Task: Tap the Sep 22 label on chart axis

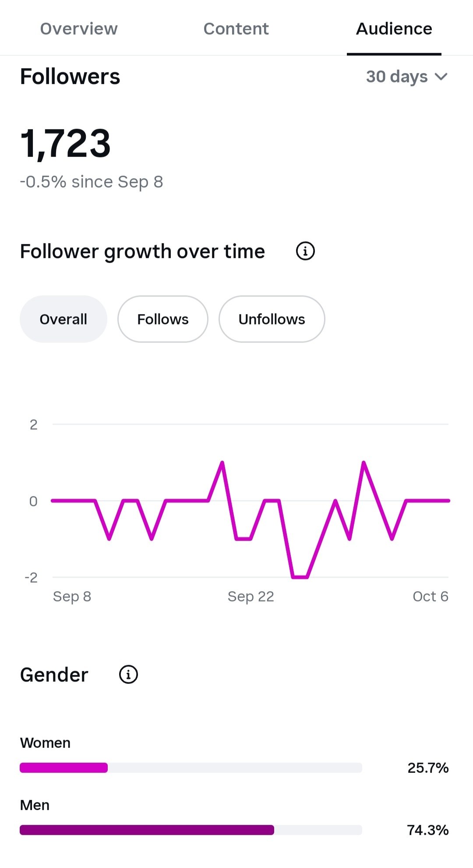Action: click(251, 597)
